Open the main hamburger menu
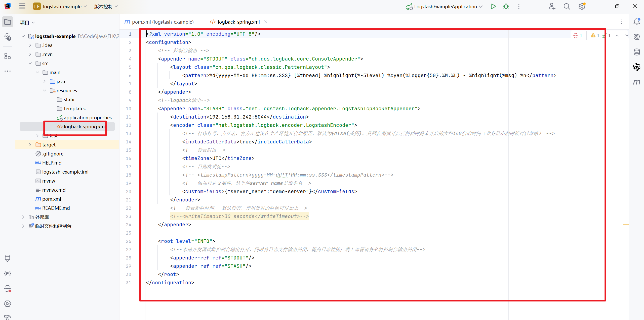Viewport: 644px width, 320px height. pyautogui.click(x=22, y=7)
